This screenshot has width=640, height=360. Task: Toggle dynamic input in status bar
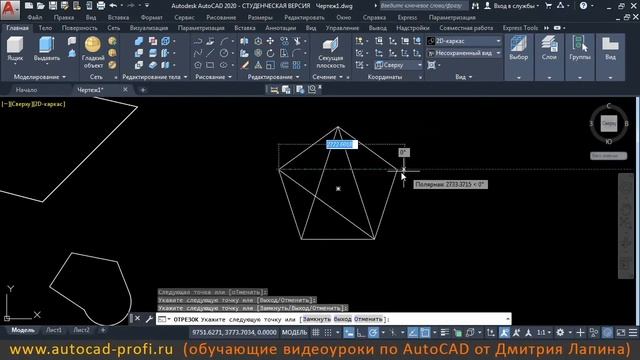pos(349,333)
